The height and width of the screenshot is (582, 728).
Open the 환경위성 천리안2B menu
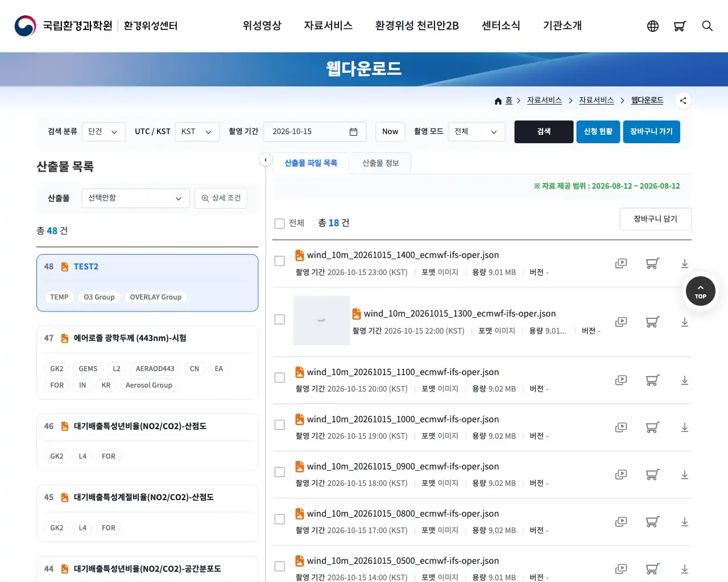click(417, 26)
